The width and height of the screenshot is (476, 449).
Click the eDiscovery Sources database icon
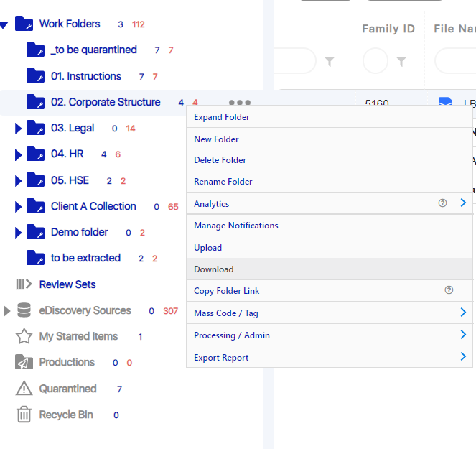pos(24,310)
